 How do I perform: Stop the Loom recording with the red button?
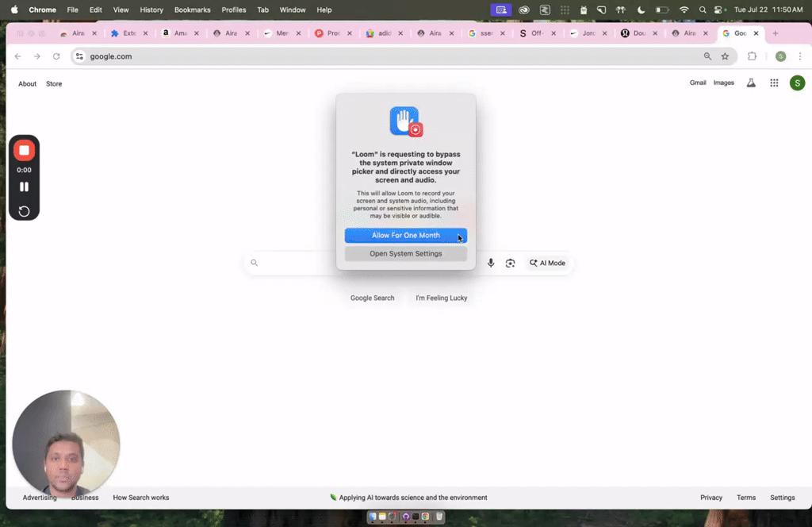24,150
